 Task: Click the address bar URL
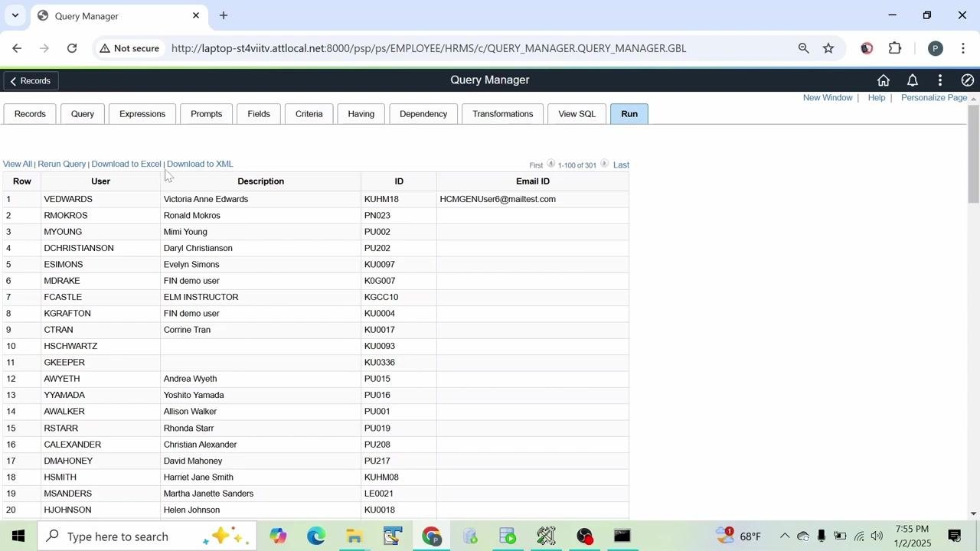coord(429,48)
